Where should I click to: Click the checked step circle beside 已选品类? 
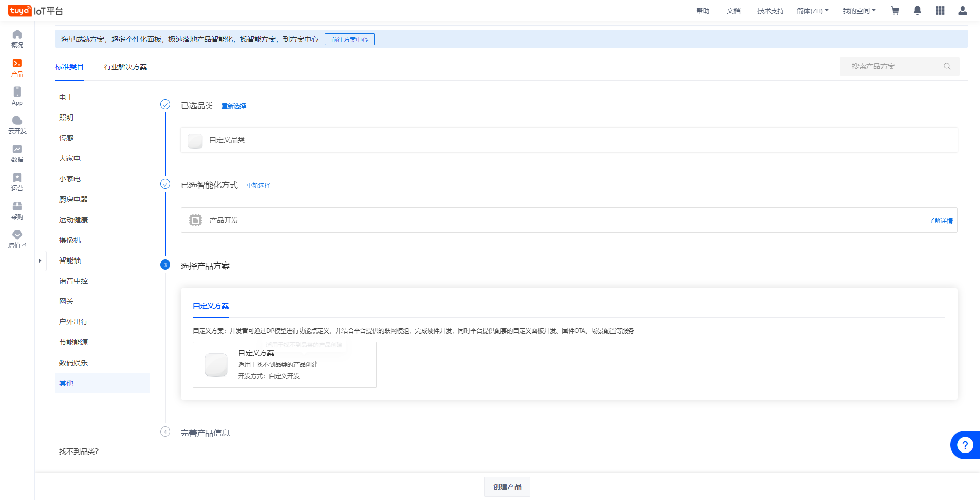coord(165,104)
